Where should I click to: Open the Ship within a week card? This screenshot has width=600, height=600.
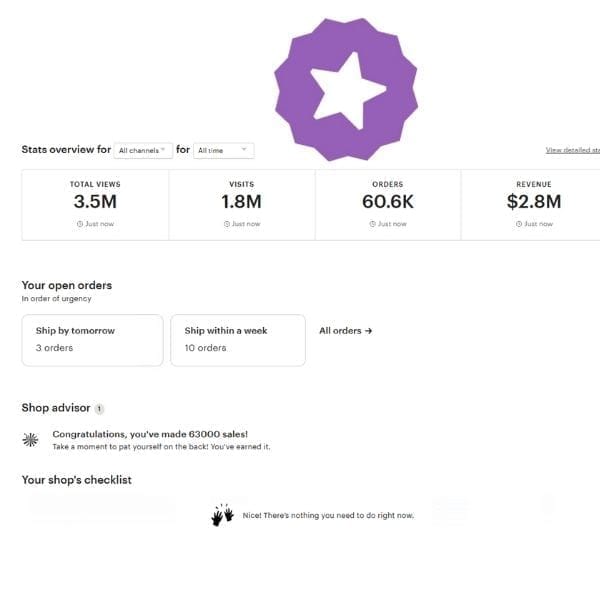(238, 340)
